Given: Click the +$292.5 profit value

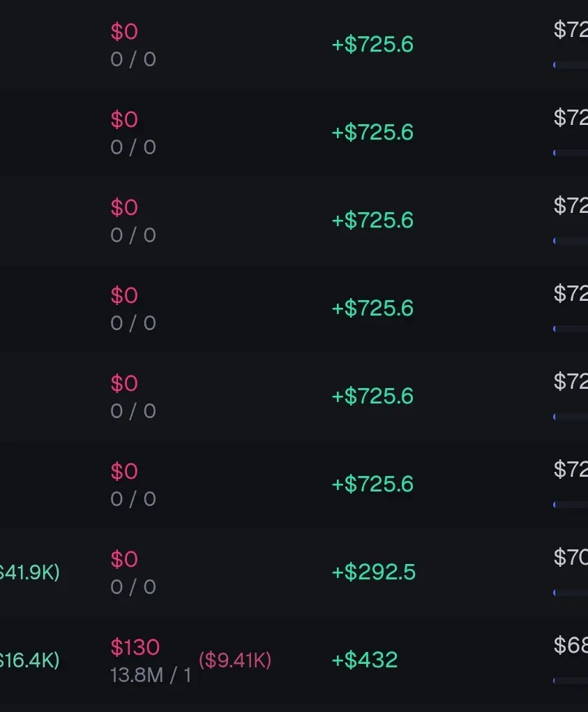Looking at the screenshot, I should 373,572.
